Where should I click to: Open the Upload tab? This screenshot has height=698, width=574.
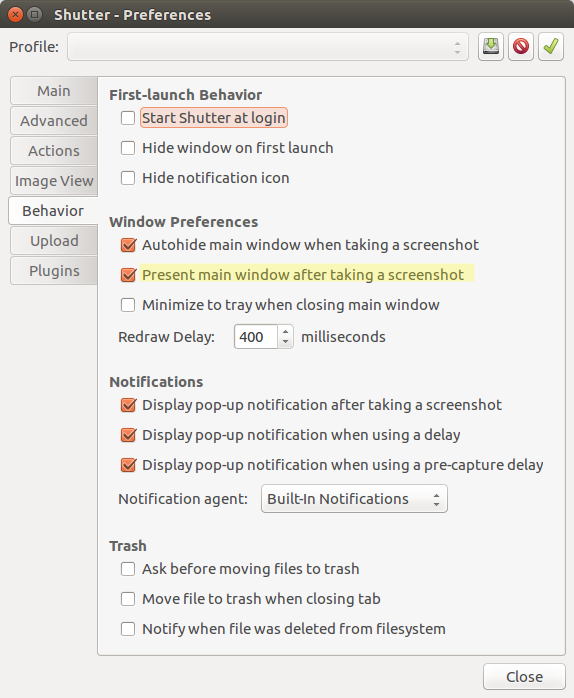coord(54,241)
